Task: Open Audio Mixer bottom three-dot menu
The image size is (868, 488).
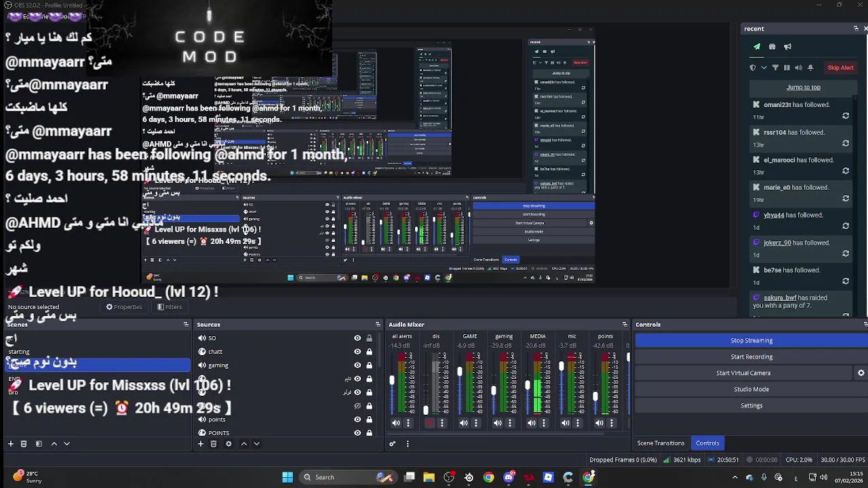Action: pyautogui.click(x=408, y=444)
